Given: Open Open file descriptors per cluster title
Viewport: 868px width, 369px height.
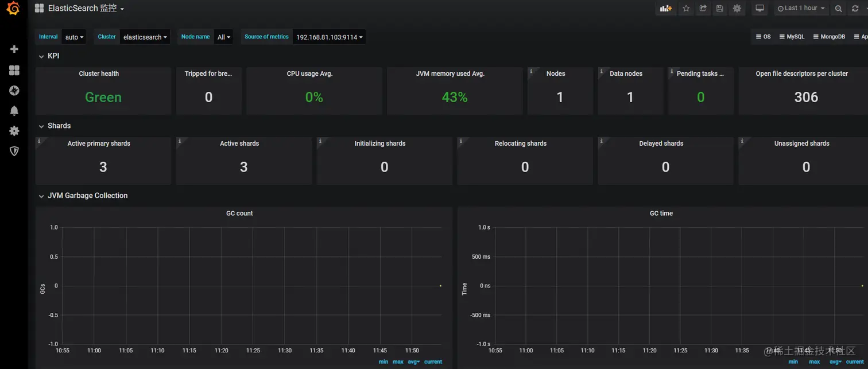Looking at the screenshot, I should tap(801, 73).
